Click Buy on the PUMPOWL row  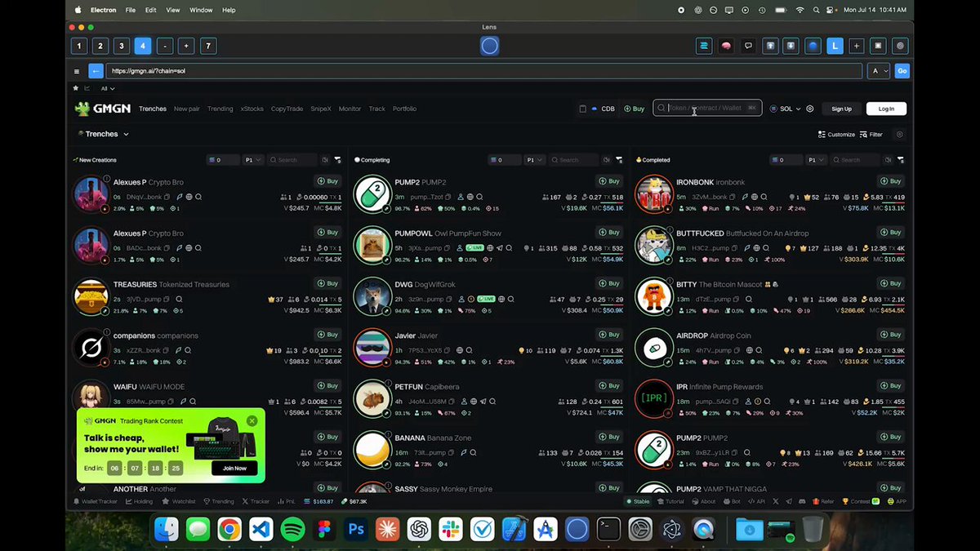point(610,233)
